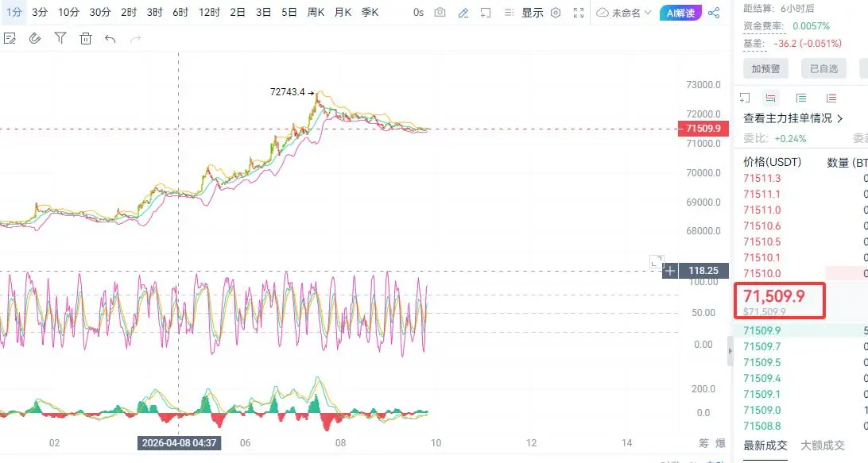Image resolution: width=868 pixels, height=463 pixels.
Task: Switch to 2日 timeframe
Action: [238, 12]
